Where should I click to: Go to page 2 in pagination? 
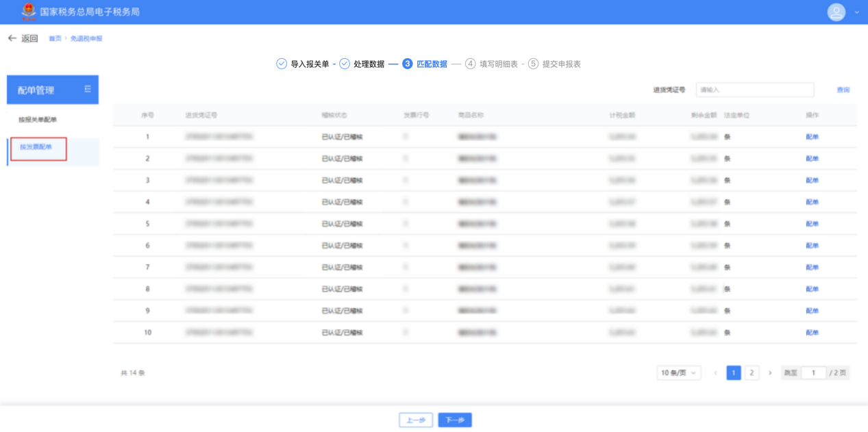coord(752,373)
